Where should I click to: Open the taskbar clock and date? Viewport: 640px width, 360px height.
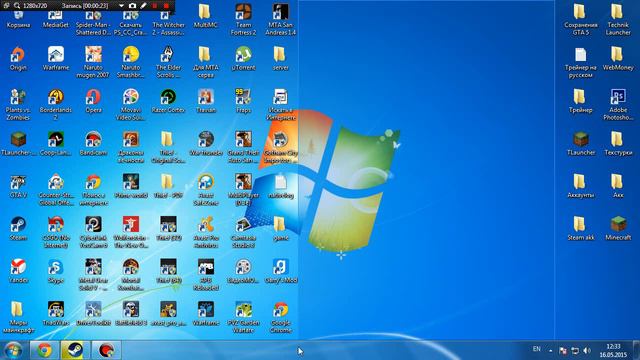click(613, 351)
